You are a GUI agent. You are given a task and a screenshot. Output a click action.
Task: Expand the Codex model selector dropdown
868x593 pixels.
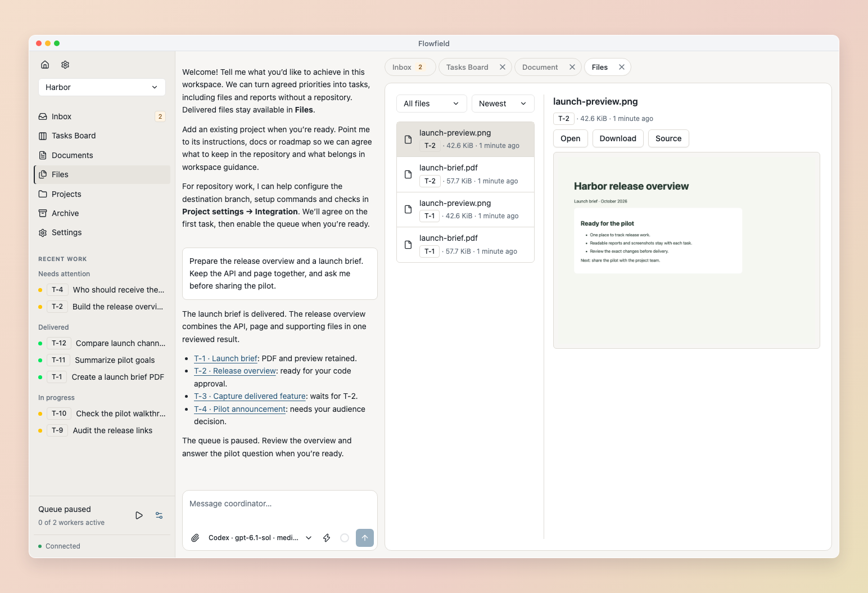[x=260, y=538]
